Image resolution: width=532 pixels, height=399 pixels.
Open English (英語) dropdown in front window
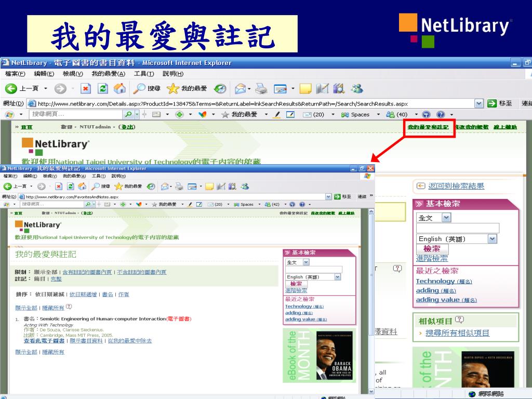337,277
